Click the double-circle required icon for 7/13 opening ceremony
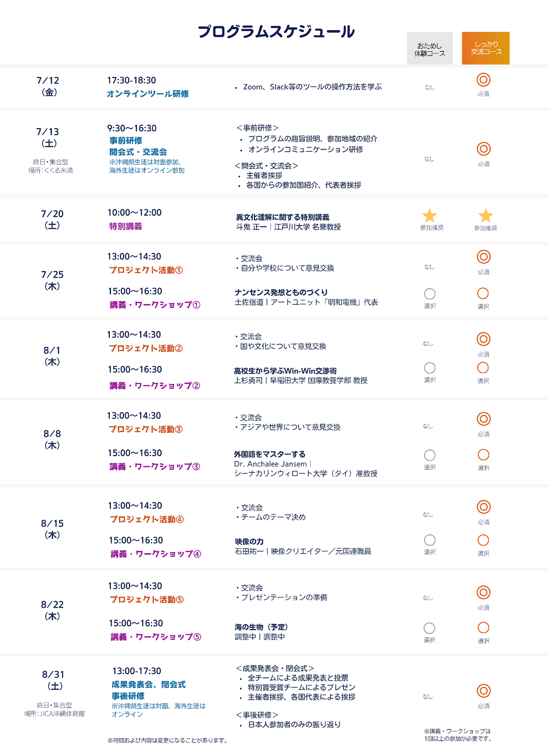Screen dimensions: 549x756 pyautogui.click(x=483, y=149)
